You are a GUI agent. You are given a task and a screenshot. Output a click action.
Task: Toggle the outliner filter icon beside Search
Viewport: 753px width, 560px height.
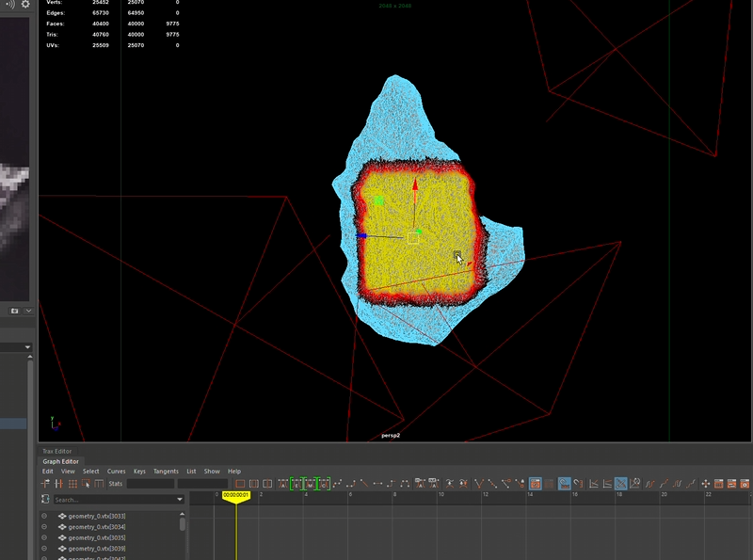45,499
